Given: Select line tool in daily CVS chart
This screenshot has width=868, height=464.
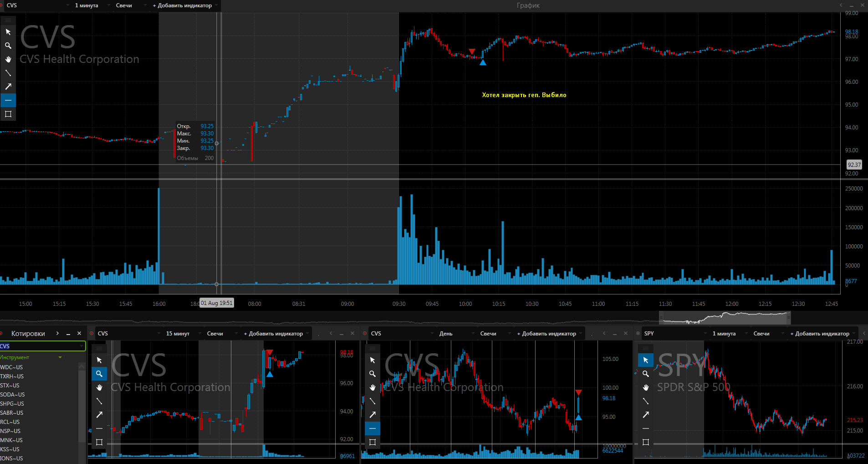Looking at the screenshot, I should click(x=373, y=401).
